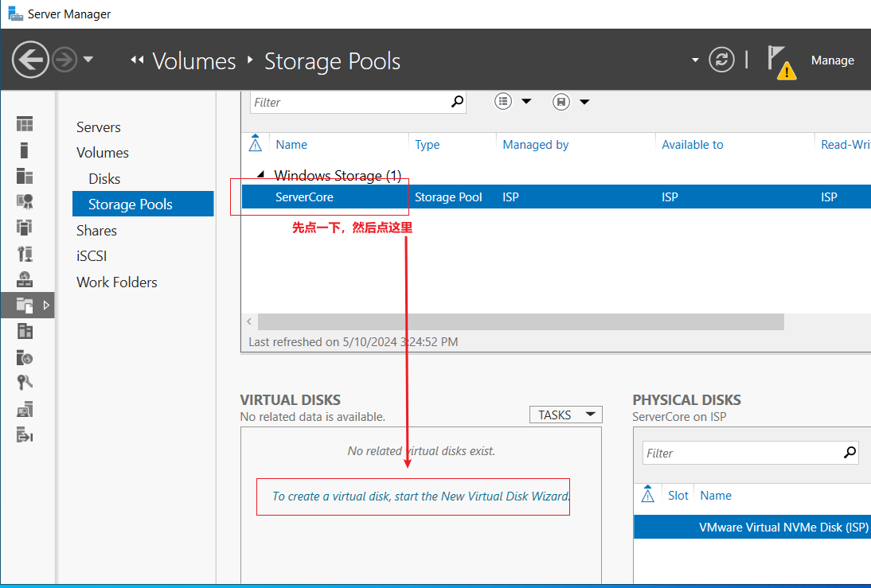The height and width of the screenshot is (588, 871).
Task: Open Shares in navigation pane
Action: (x=96, y=231)
